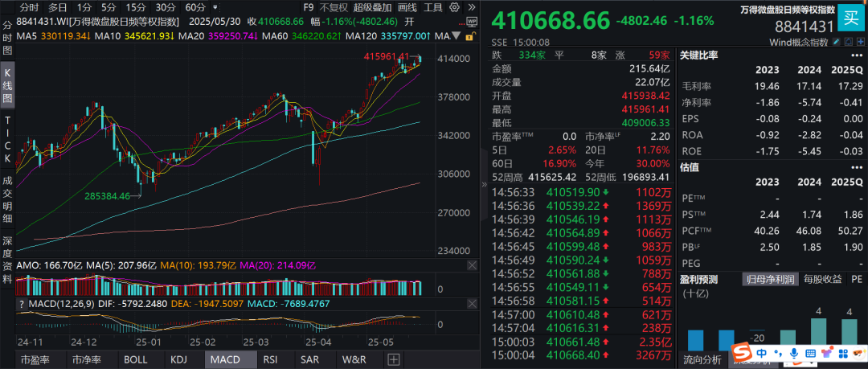Toggle 中 Chinese input mode indicator
The image size is (868, 369).
(762, 352)
